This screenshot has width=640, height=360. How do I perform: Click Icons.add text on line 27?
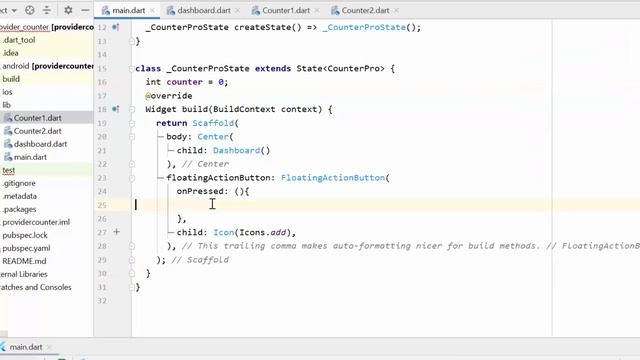coord(262,232)
